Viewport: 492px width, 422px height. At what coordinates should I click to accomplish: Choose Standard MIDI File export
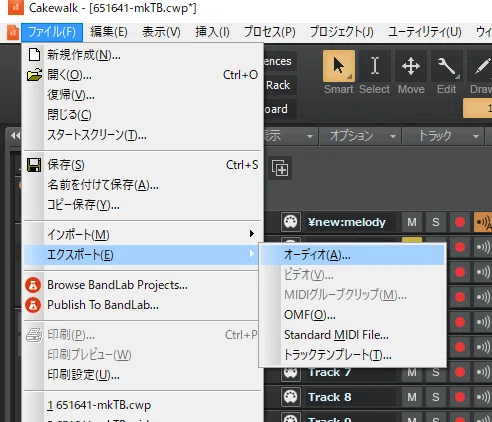(353, 335)
